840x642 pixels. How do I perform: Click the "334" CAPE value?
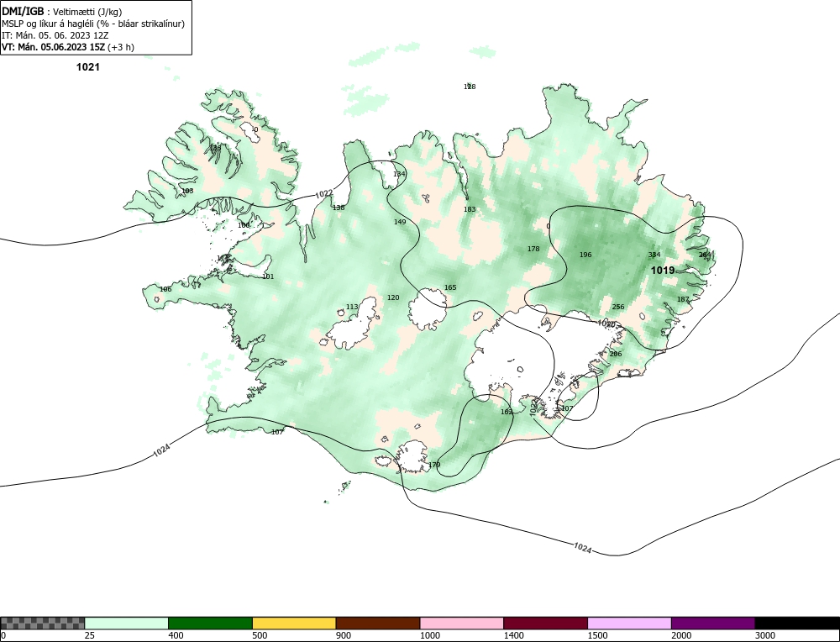(654, 255)
